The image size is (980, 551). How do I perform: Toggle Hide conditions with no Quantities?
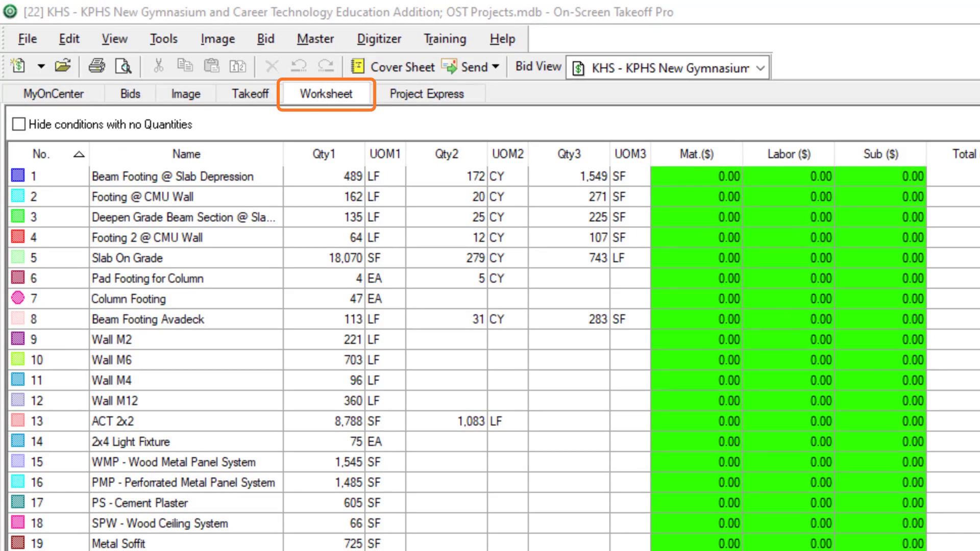19,124
